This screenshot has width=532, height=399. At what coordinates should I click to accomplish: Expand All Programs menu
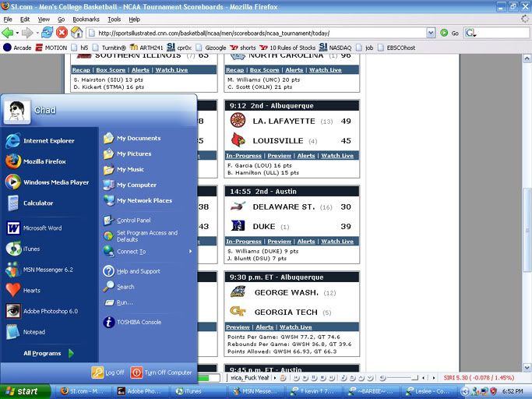click(48, 353)
